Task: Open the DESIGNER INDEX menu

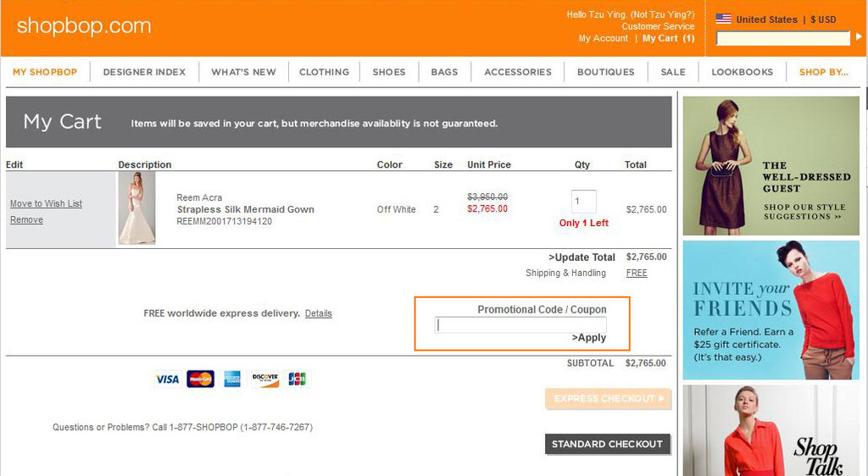Action: tap(144, 72)
